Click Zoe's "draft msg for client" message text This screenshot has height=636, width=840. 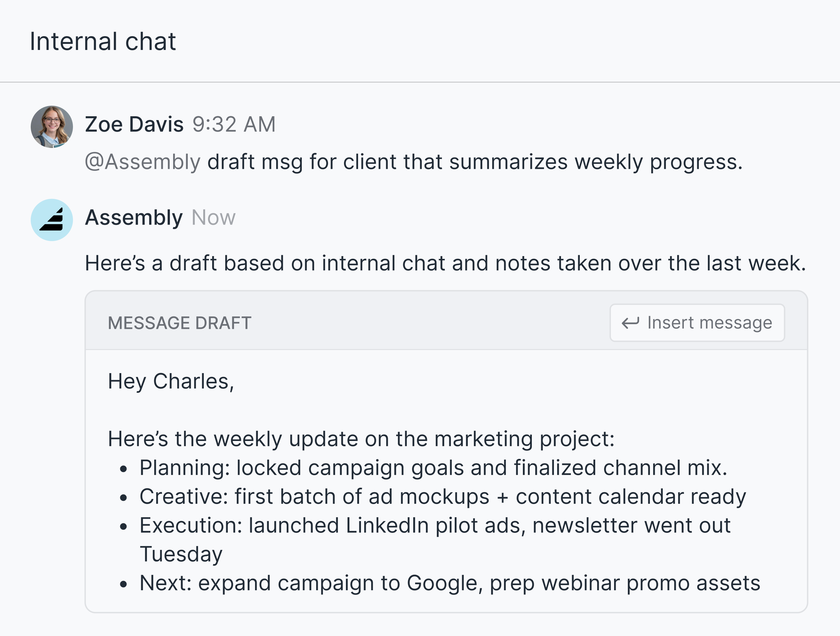[x=475, y=162]
